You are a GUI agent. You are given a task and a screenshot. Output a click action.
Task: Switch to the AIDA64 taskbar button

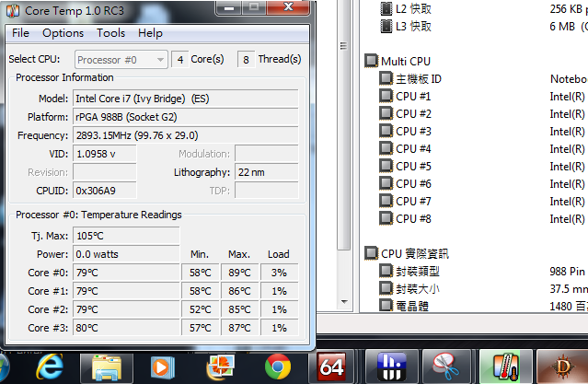coord(331,367)
